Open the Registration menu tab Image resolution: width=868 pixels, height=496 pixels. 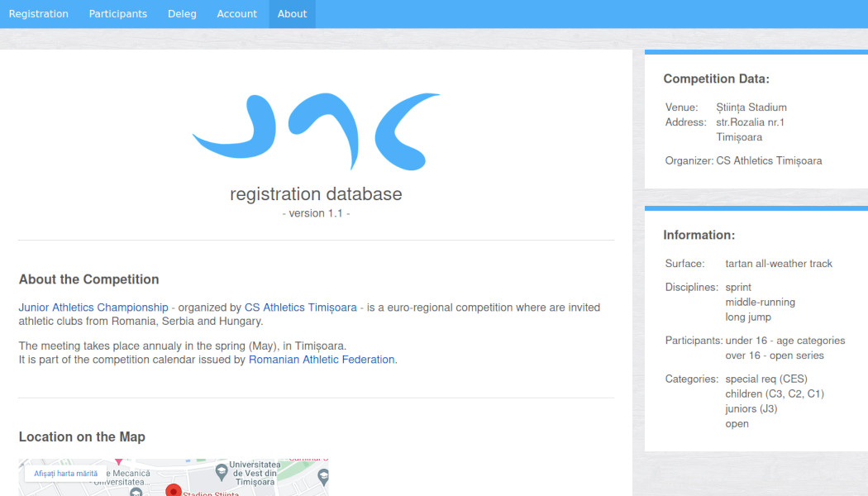(39, 14)
